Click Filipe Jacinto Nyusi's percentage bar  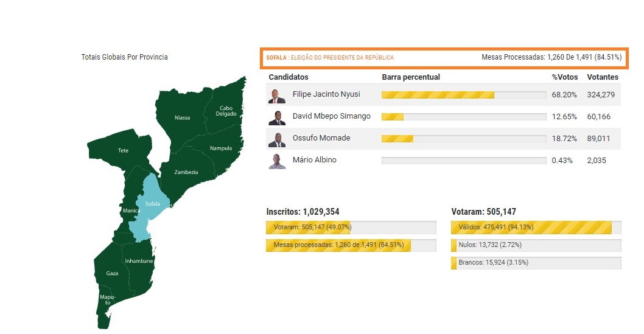coord(463,95)
